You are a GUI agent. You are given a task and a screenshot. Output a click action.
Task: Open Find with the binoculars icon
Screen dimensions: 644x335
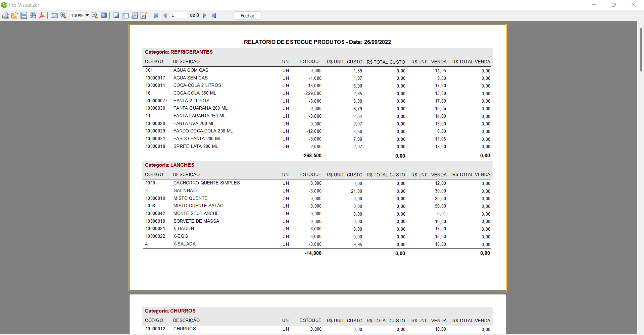pos(33,15)
